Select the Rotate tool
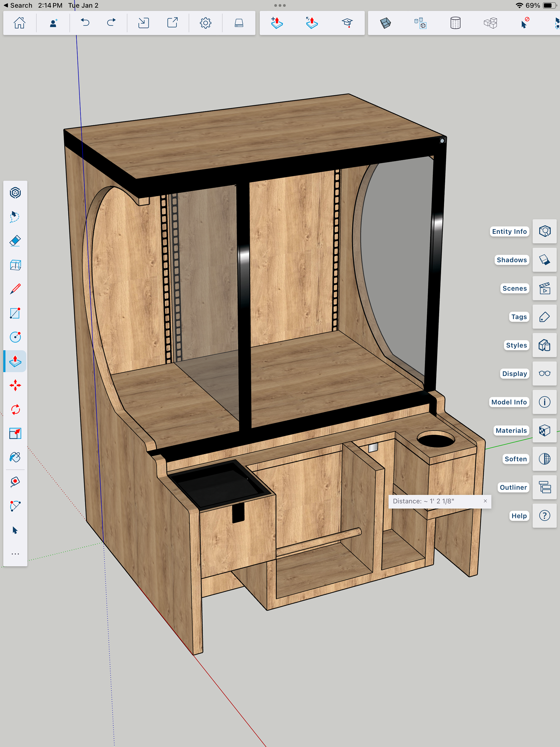 (15, 409)
